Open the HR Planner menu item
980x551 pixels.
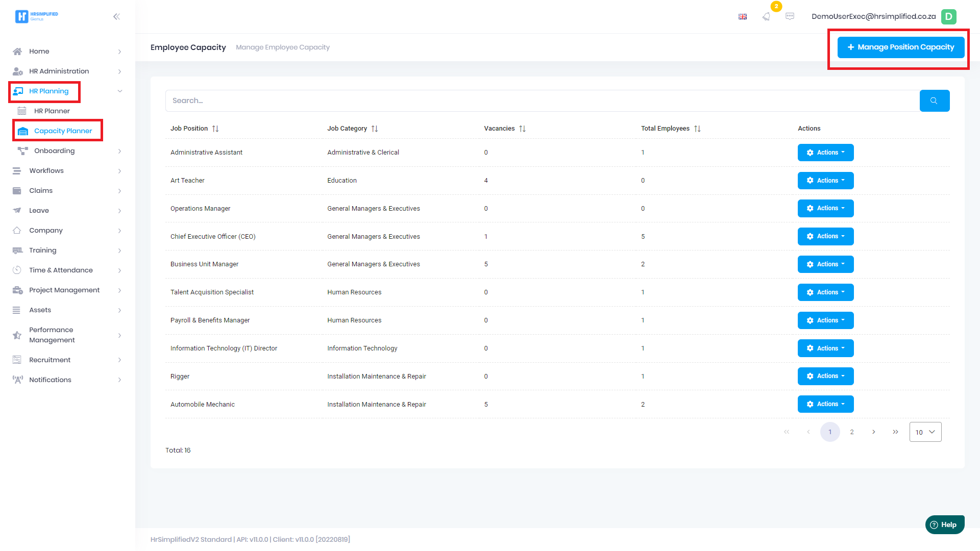[52, 111]
